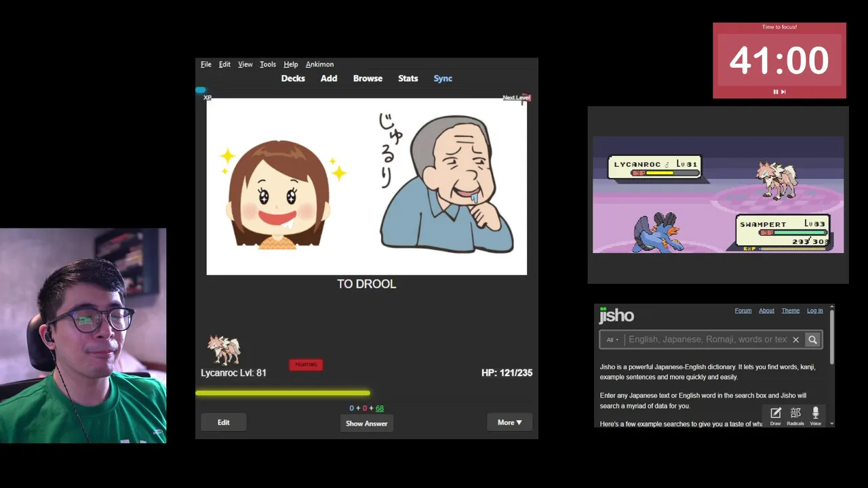Screen dimensions: 868x488
Task: Click the HP: 121/235 text
Action: (507, 373)
